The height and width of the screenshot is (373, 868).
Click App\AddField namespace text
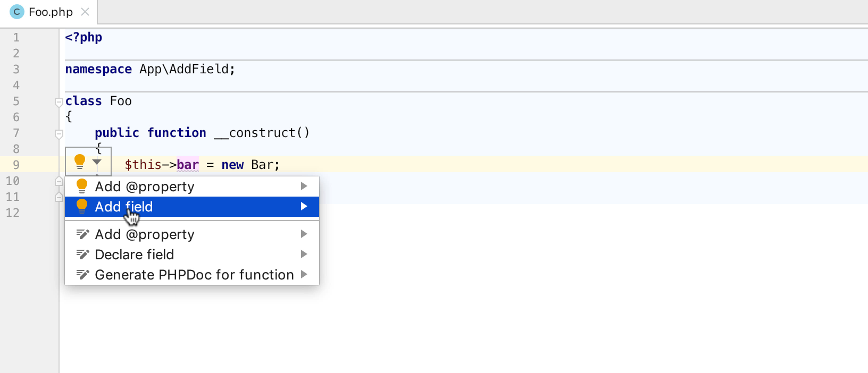(x=184, y=69)
